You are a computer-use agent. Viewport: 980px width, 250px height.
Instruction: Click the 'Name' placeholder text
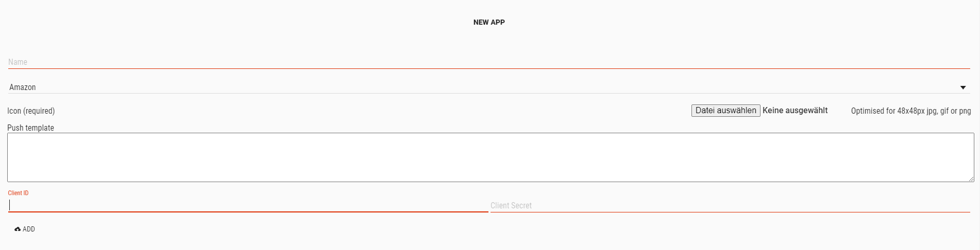[18, 62]
